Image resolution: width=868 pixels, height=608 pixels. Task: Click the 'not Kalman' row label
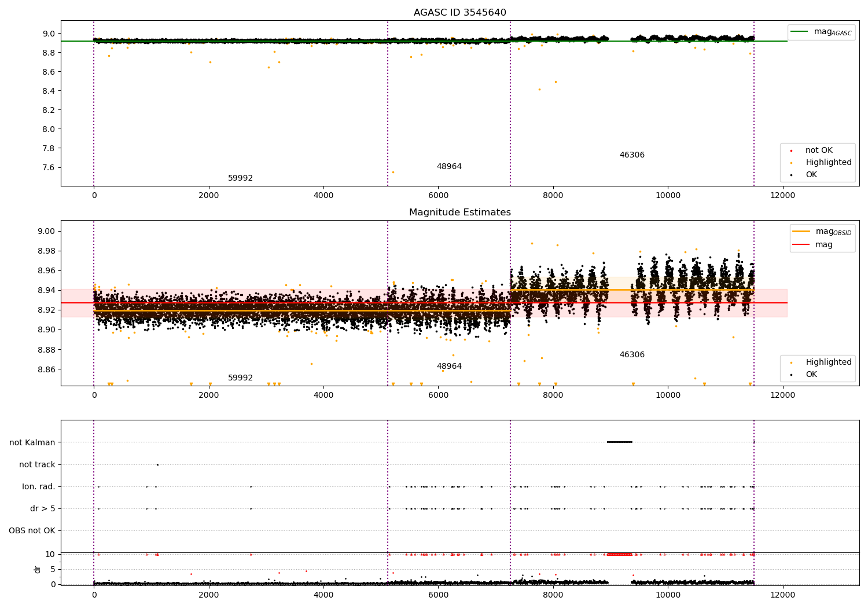coord(32,443)
